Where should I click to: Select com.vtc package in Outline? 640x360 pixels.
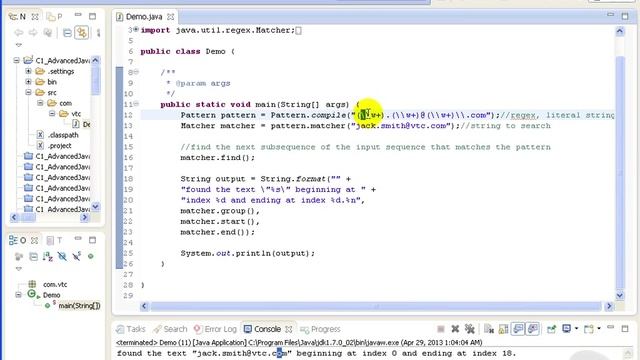coord(48,284)
